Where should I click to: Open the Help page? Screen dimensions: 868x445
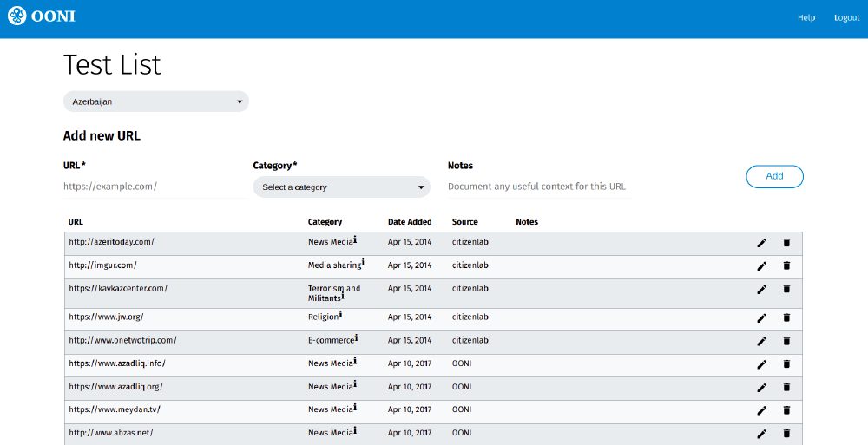click(x=806, y=18)
